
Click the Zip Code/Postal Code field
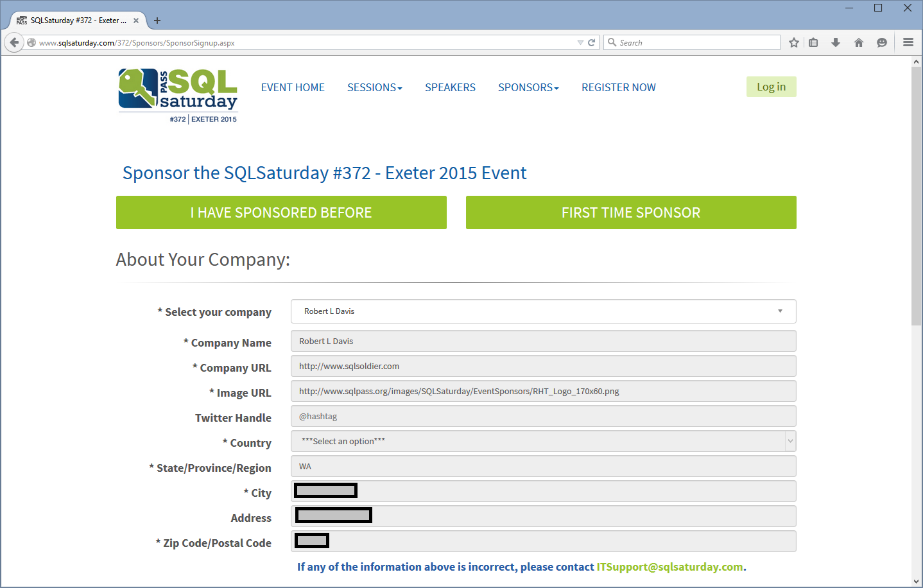pyautogui.click(x=543, y=541)
